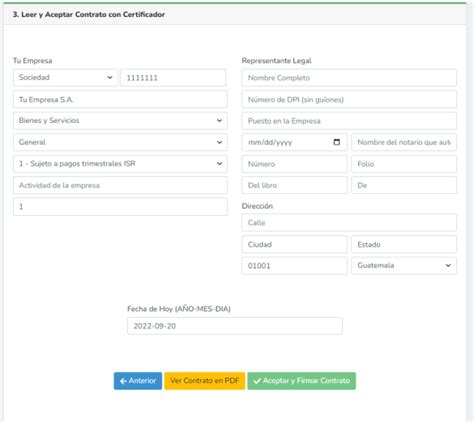
Task: Open the Sociedad company type dropdown
Action: 66,77
